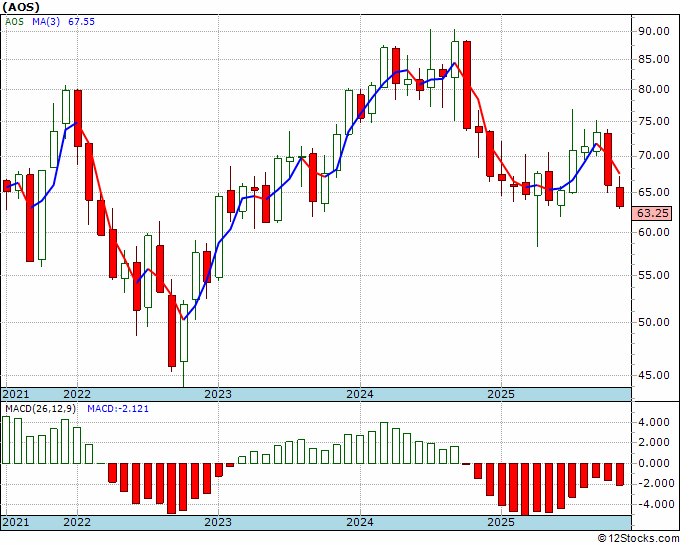680x546 pixels.
Task: Select 2023 on the price chart timeline
Action: point(218,394)
